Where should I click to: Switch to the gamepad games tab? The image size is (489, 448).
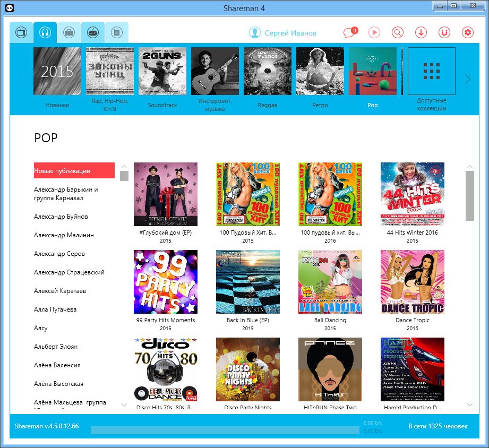tap(93, 32)
